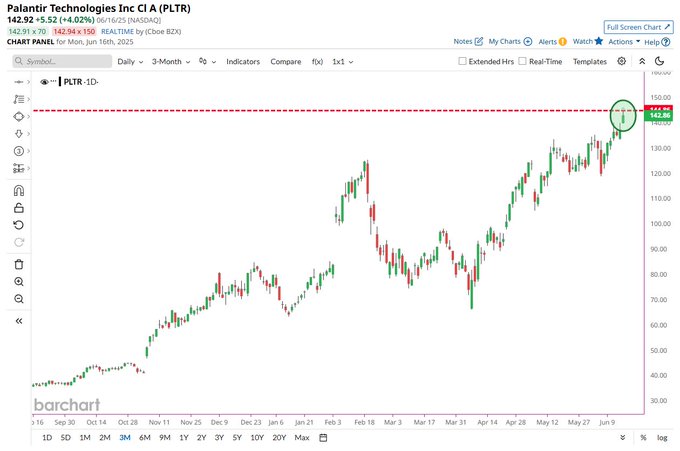Select the 6M range

[x=145, y=438]
